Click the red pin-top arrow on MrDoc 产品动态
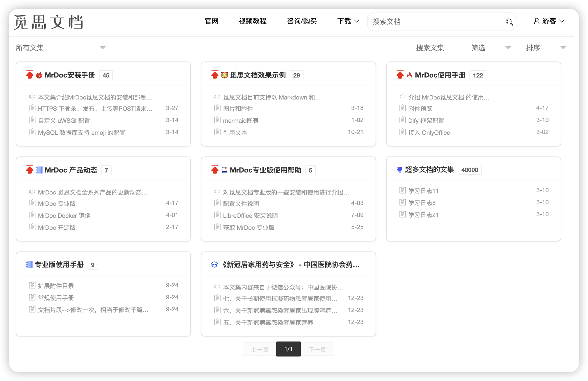 point(30,169)
